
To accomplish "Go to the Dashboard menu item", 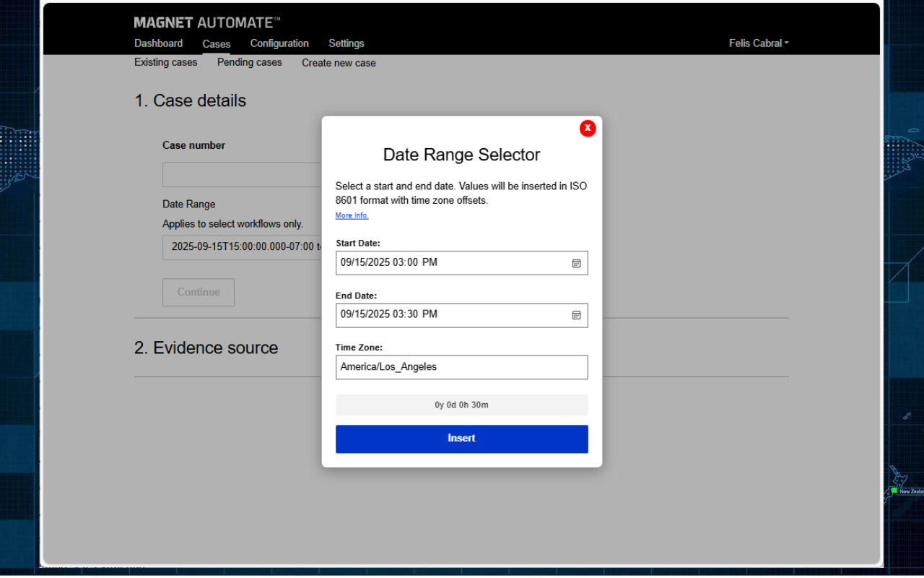I will pyautogui.click(x=158, y=43).
